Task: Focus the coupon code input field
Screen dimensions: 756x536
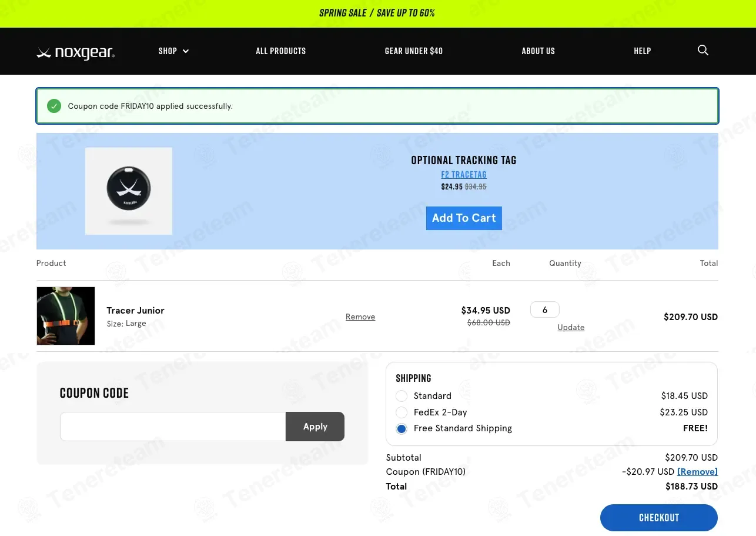Action: pyautogui.click(x=173, y=427)
